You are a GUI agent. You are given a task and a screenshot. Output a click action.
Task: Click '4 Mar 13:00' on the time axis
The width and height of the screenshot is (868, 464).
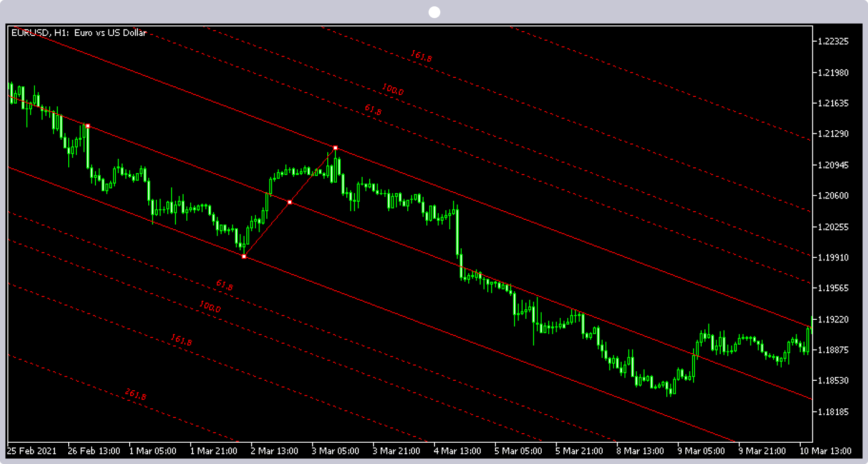click(x=458, y=451)
